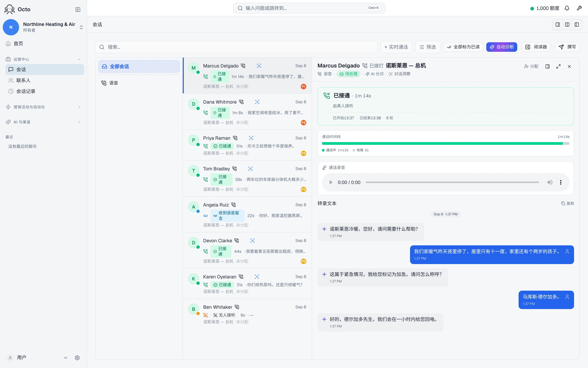The image size is (588, 368).
Task: Select the left panel layout icon
Action: pyautogui.click(x=558, y=25)
